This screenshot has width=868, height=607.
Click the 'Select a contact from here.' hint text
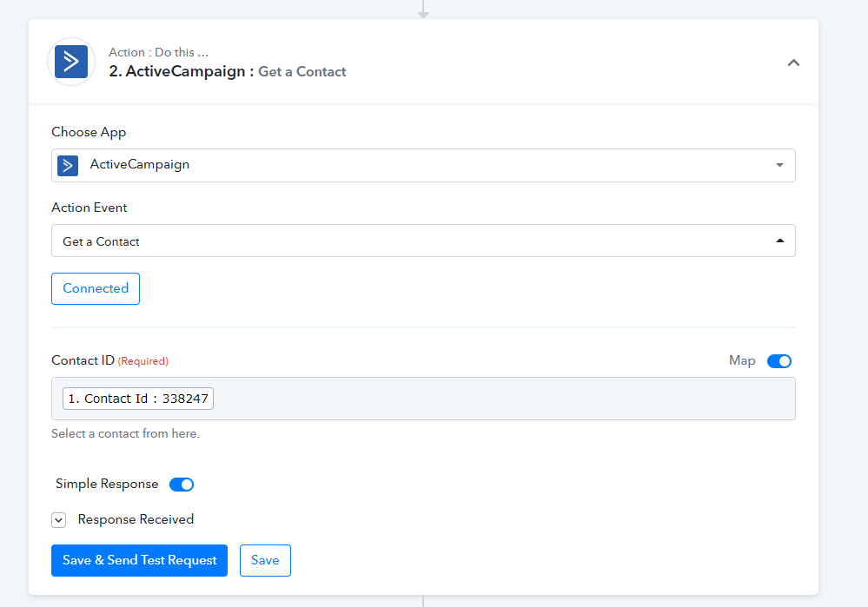125,433
